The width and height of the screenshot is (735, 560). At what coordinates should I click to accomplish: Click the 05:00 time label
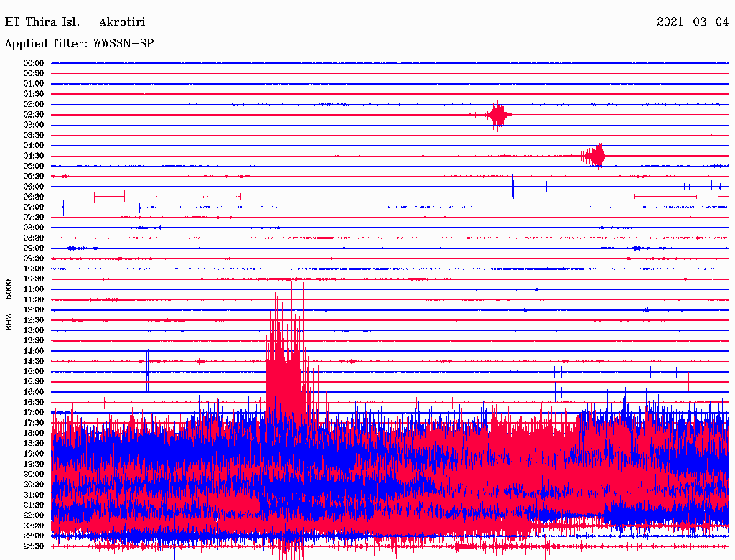[x=34, y=166]
